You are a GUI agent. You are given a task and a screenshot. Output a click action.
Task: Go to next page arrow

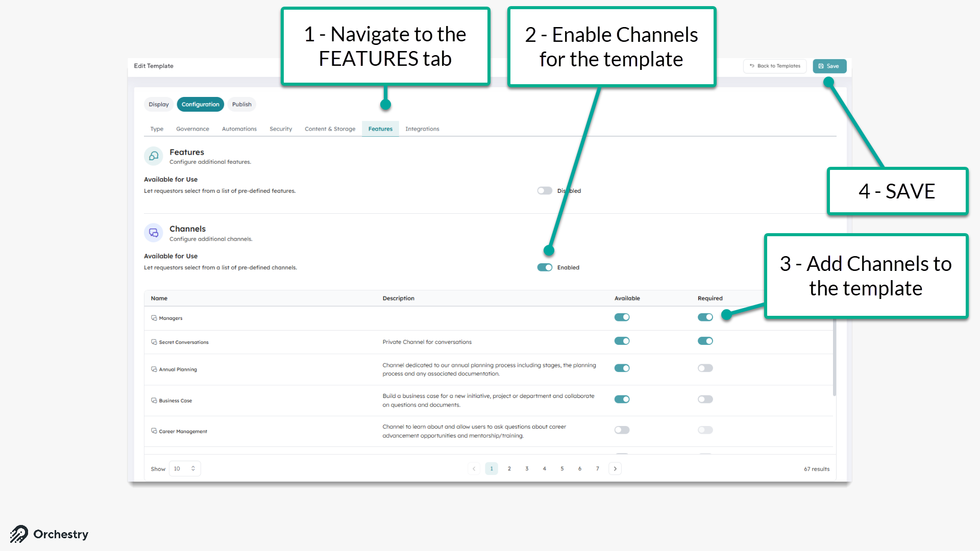pos(615,468)
